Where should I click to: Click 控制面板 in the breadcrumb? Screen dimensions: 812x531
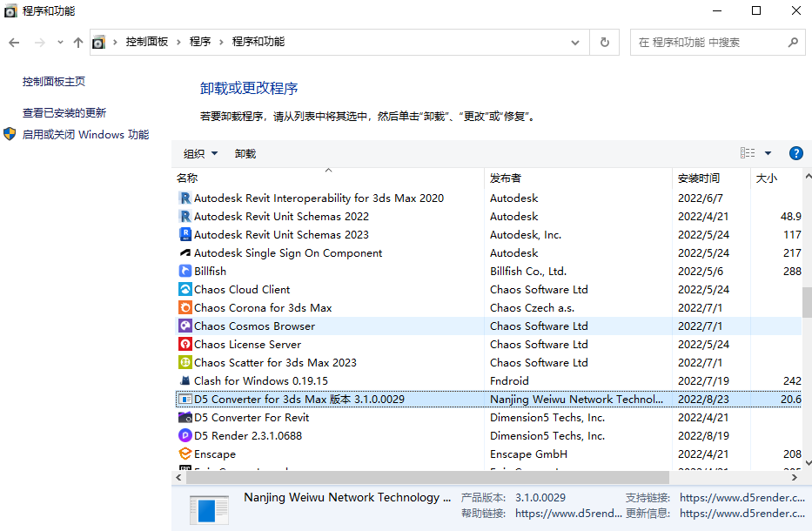(147, 42)
